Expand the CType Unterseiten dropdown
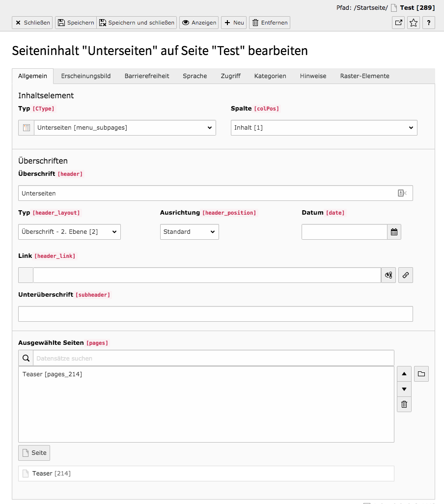This screenshot has width=444, height=504. click(x=125, y=128)
